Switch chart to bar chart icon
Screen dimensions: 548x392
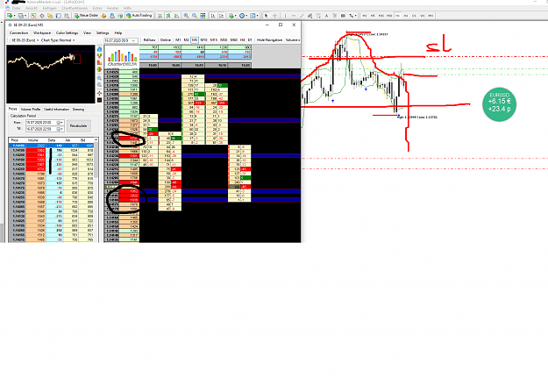coord(160,16)
